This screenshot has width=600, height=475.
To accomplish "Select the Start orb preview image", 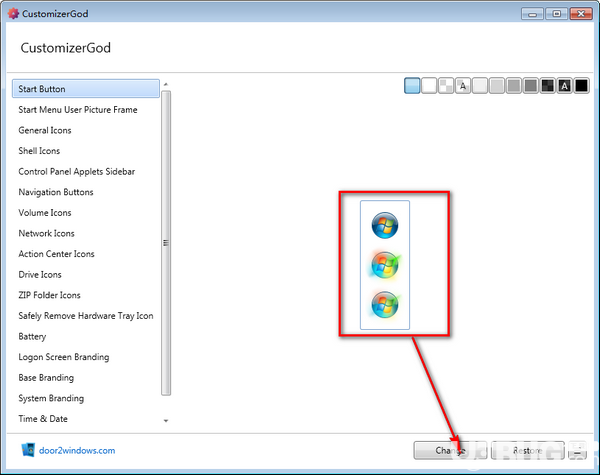I will 385,265.
